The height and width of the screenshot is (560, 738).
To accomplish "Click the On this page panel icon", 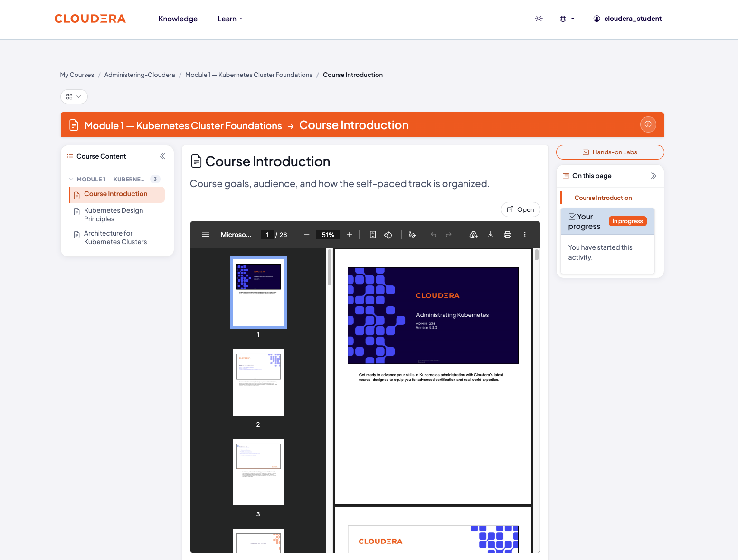I will click(x=566, y=176).
